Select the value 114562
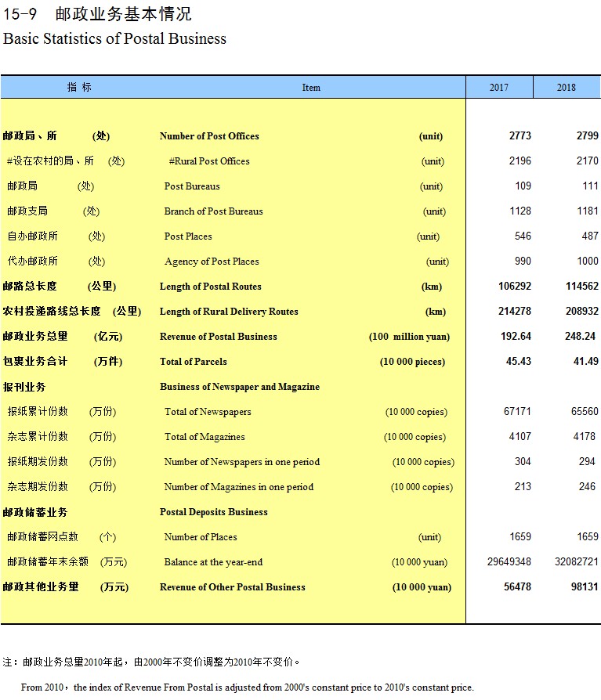 [x=581, y=286]
